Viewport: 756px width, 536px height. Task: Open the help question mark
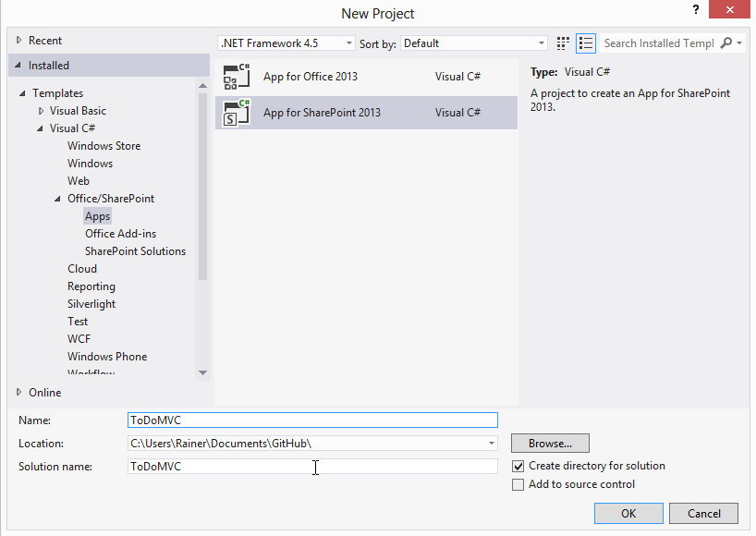click(x=695, y=9)
